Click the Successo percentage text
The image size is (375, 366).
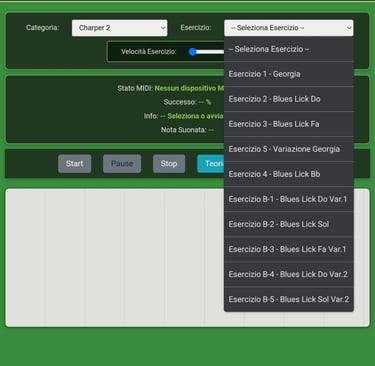point(187,102)
